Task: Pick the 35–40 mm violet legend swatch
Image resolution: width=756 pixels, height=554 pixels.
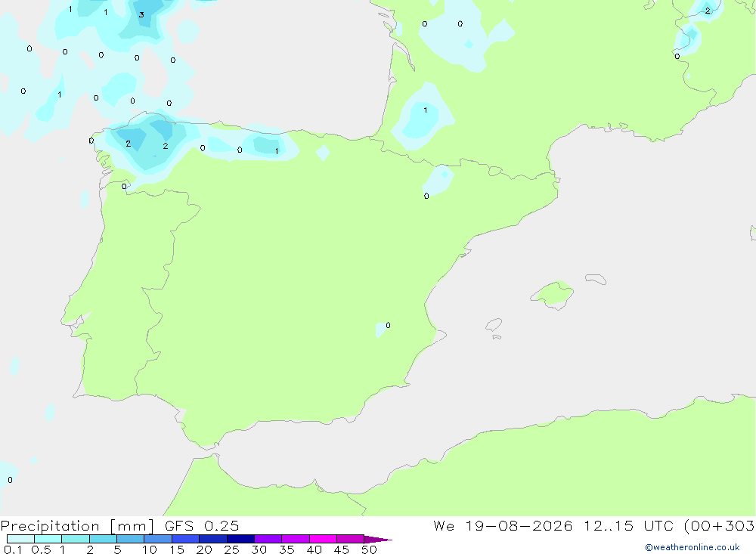Action: (x=295, y=539)
